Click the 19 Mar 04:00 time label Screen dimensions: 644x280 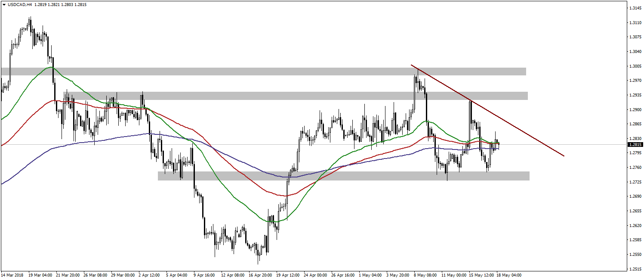[x=41, y=274]
